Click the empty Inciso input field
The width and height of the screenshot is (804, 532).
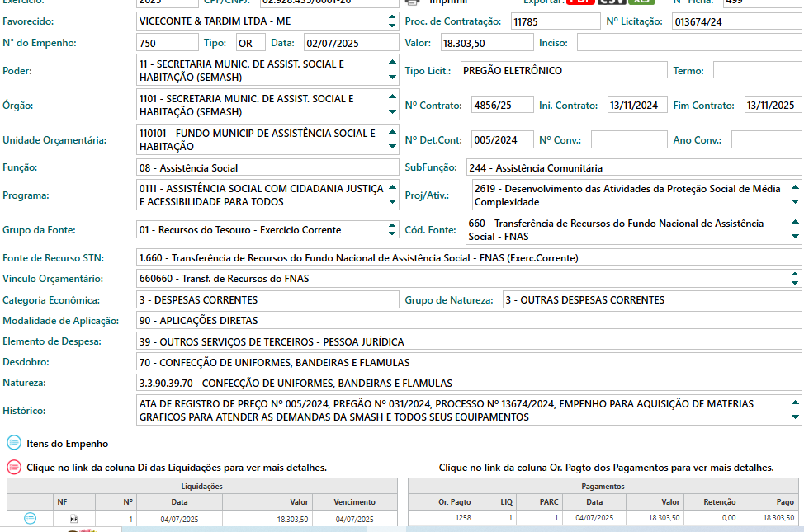[x=688, y=42]
